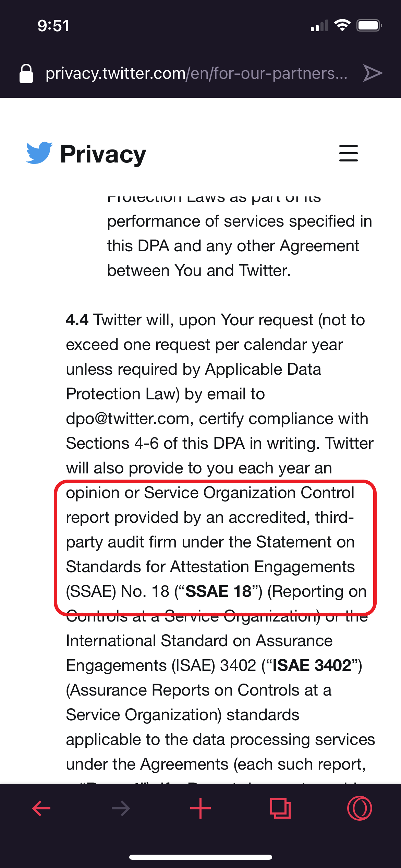The width and height of the screenshot is (401, 868).
Task: Tap the back arrow in bottom toolbar
Action: tap(41, 808)
